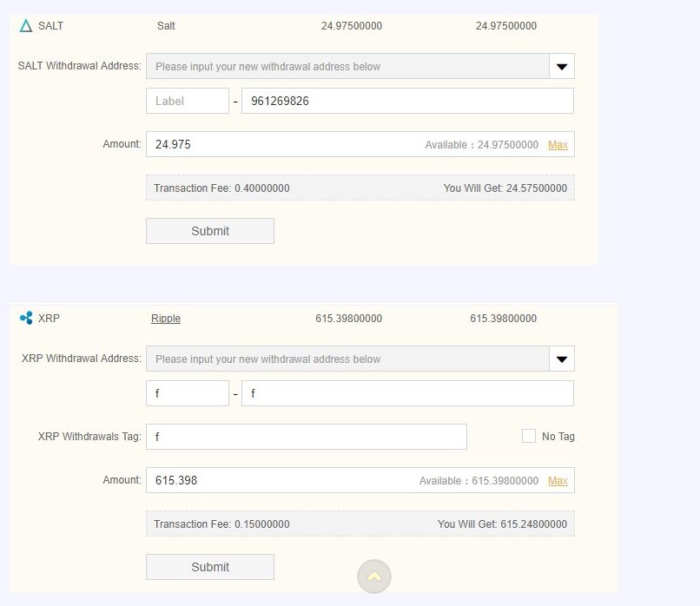Image resolution: width=700 pixels, height=606 pixels.
Task: Click You Will Get 24.57500000 text
Action: tap(505, 188)
